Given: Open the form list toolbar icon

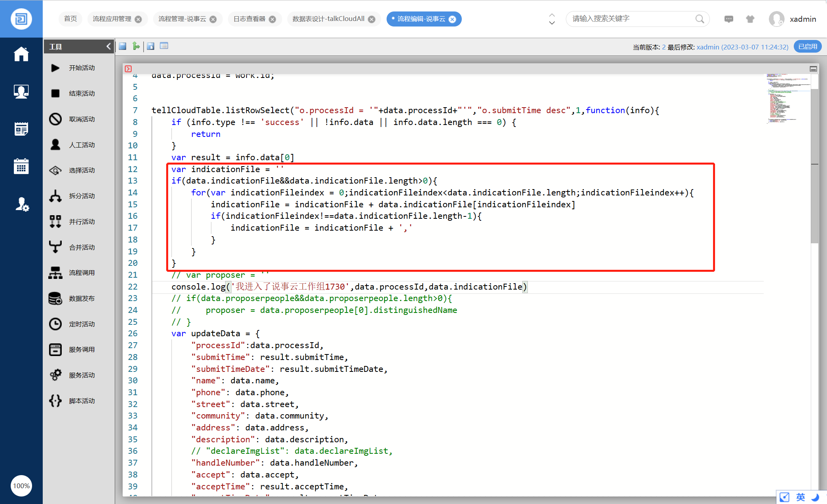Looking at the screenshot, I should click(x=164, y=46).
